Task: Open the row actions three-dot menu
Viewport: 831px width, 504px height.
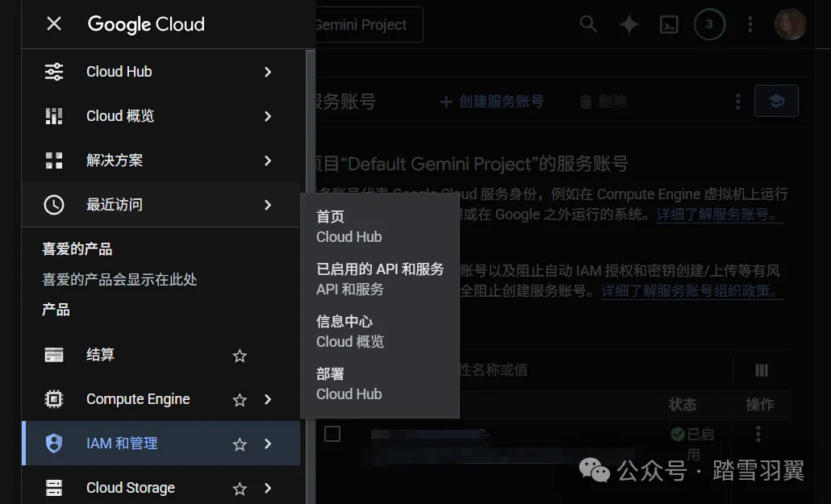Action: pos(758,434)
